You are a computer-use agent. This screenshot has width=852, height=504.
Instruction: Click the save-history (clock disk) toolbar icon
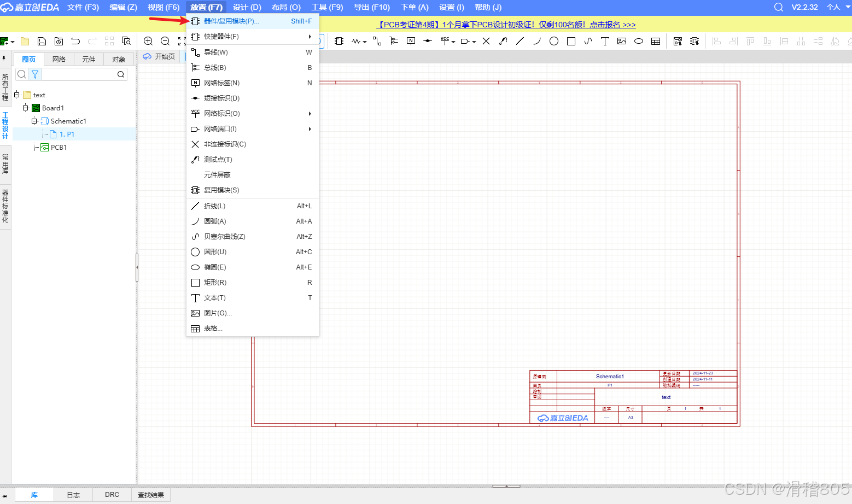click(59, 41)
